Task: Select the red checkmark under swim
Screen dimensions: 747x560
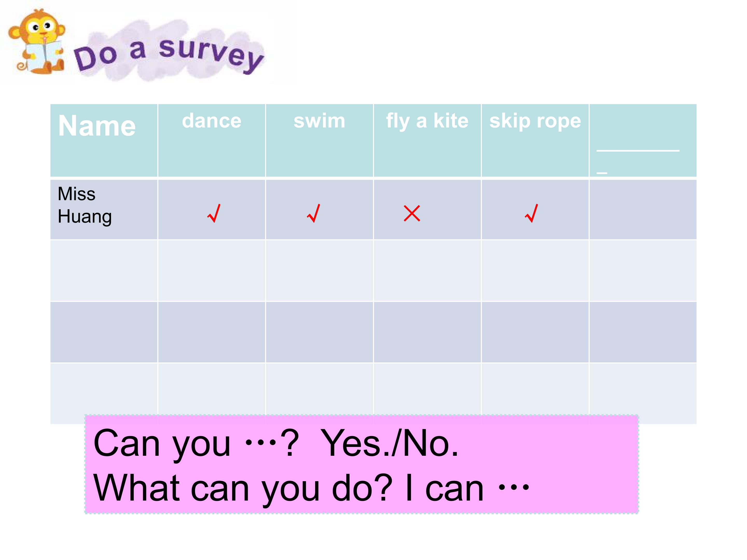Action: [313, 213]
